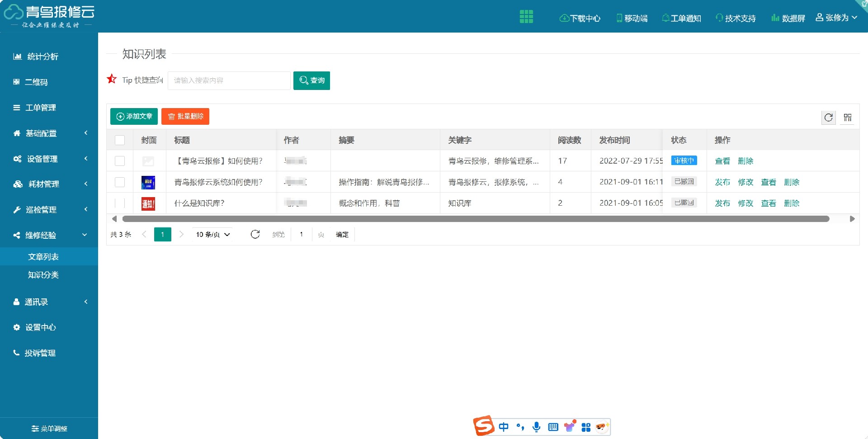Expand the 设备管理 sidebar section
Screen dimensions: 868x439
click(x=42, y=159)
